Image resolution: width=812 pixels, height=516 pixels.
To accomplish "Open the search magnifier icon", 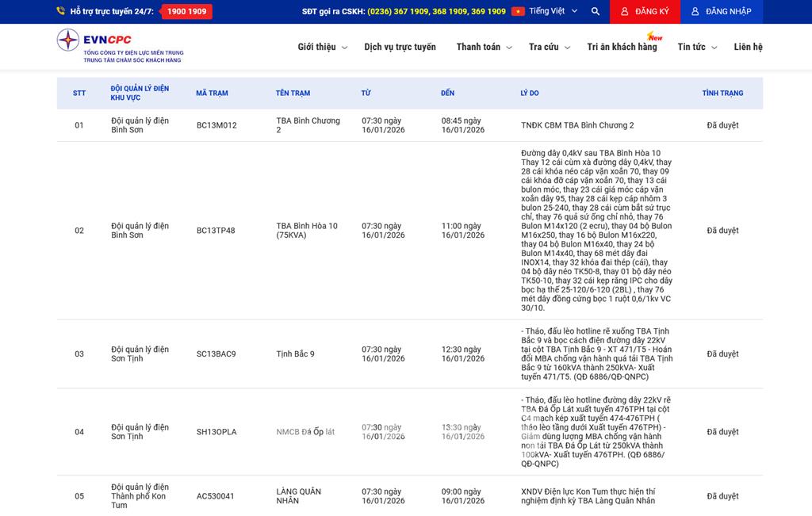I will click(x=596, y=12).
